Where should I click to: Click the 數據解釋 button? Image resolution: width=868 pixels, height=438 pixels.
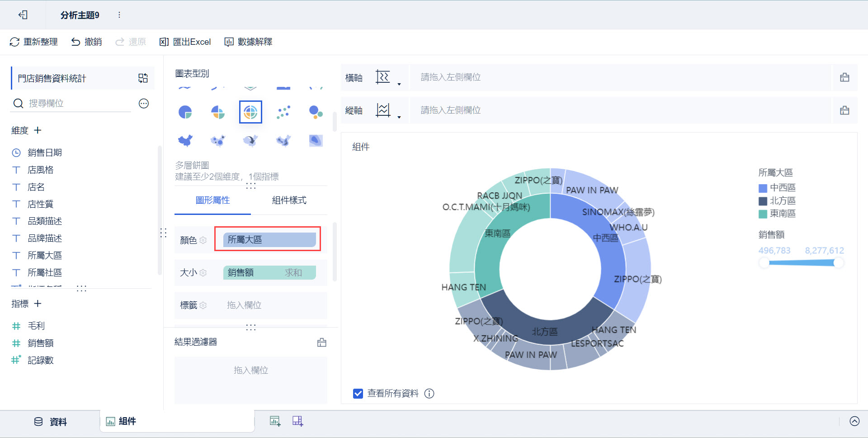(249, 42)
